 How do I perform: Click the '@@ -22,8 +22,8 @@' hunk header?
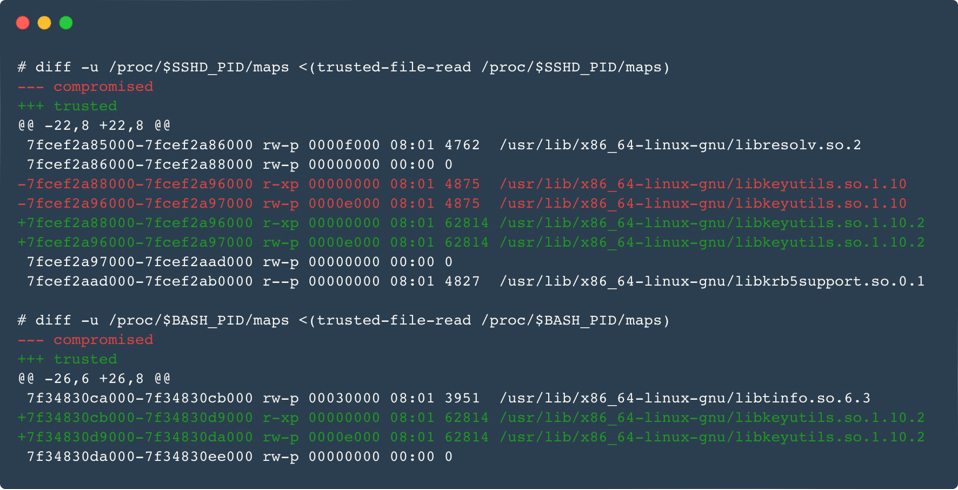tap(94, 126)
